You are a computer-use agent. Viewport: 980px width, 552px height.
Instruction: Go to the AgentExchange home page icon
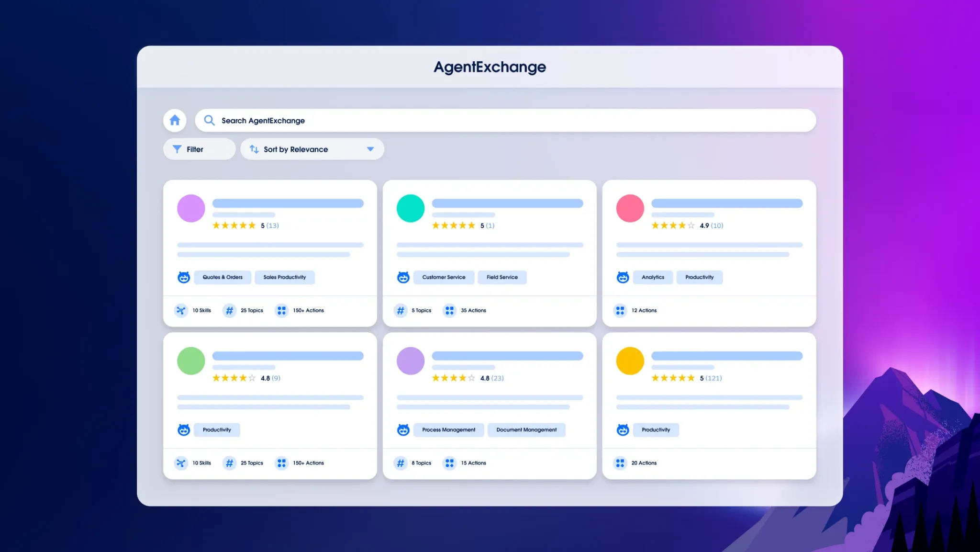pyautogui.click(x=175, y=120)
